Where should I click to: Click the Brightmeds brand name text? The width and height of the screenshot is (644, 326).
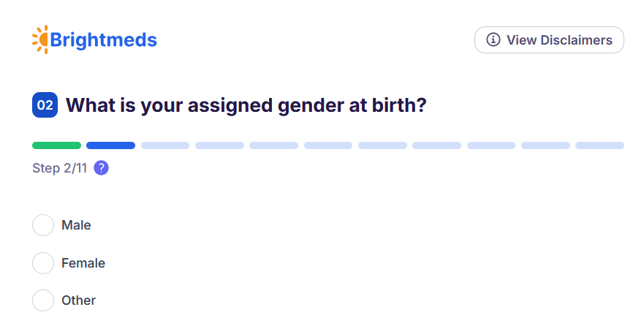point(103,40)
